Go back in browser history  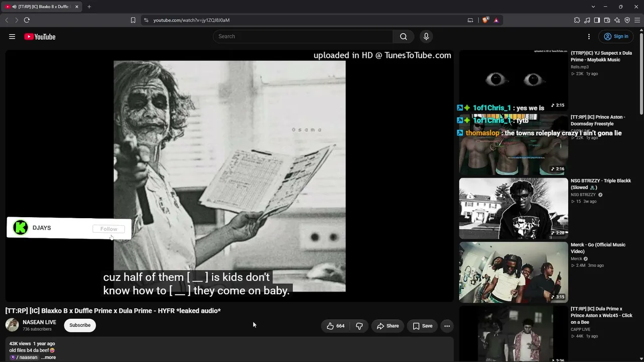click(x=7, y=20)
